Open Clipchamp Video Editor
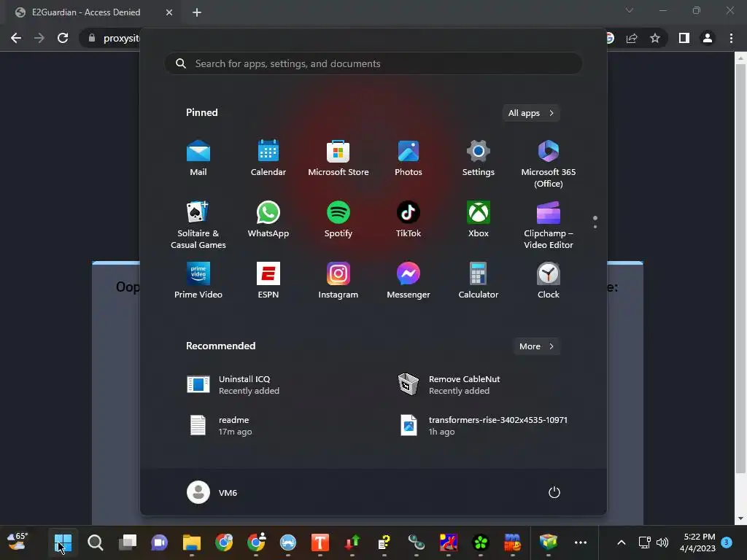 point(549,225)
